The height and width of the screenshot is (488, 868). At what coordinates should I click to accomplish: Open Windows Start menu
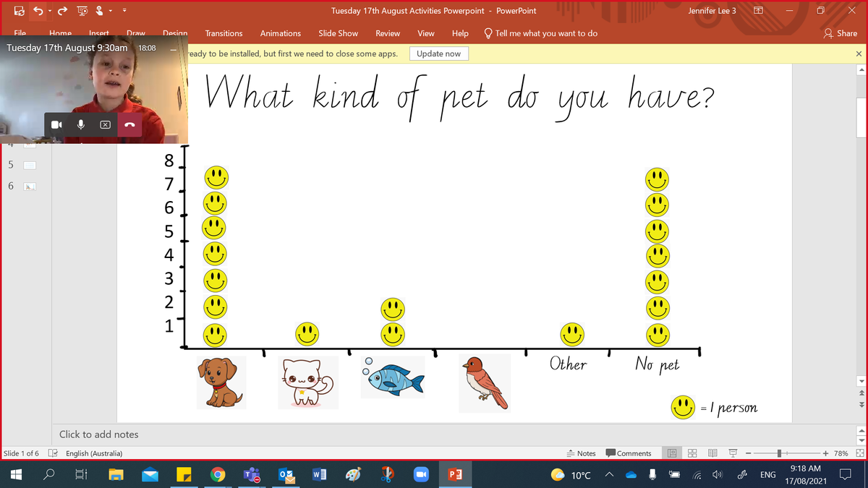tap(15, 474)
